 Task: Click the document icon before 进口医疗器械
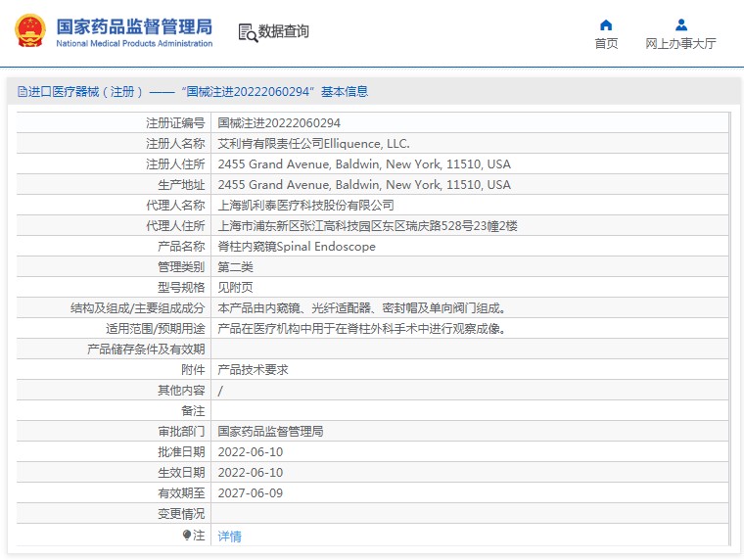(22, 92)
